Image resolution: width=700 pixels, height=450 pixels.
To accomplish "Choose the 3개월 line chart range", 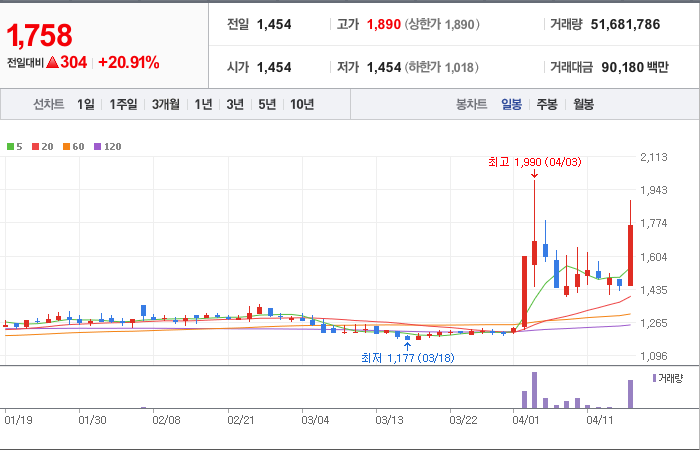I will tap(166, 104).
